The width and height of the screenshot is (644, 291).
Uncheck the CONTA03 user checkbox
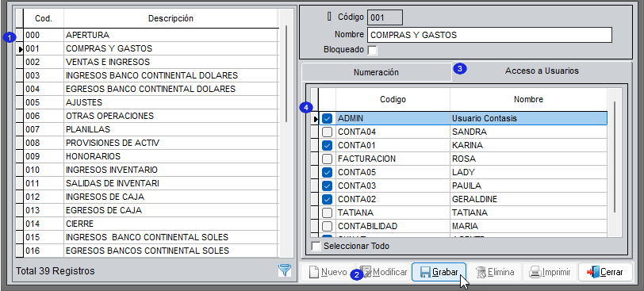coord(327,186)
